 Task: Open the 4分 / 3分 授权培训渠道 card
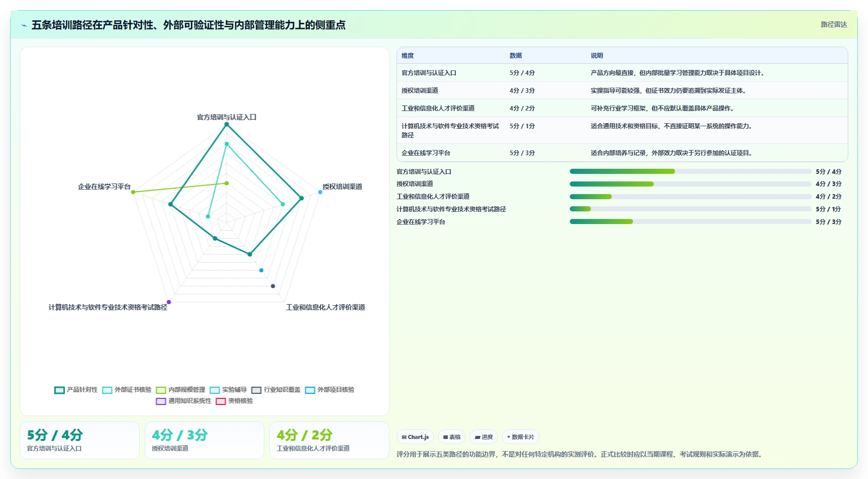click(205, 440)
